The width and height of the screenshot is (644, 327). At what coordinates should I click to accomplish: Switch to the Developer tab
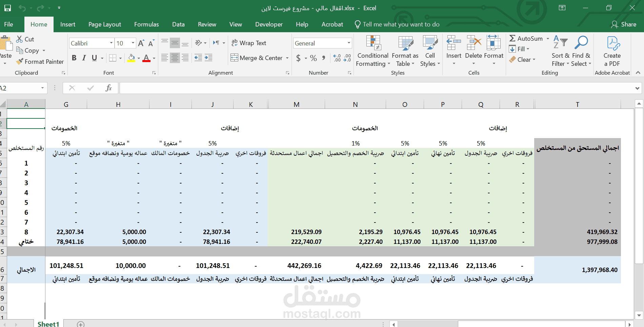(269, 24)
